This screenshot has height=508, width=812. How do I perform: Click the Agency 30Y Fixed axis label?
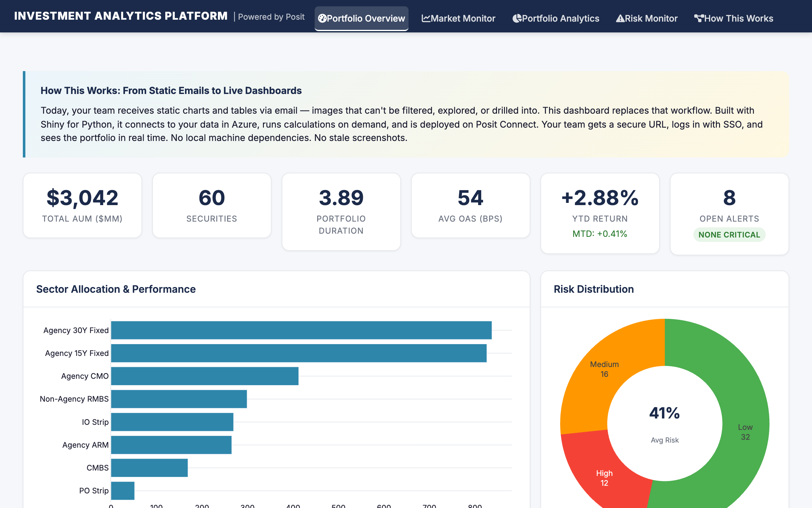click(76, 330)
